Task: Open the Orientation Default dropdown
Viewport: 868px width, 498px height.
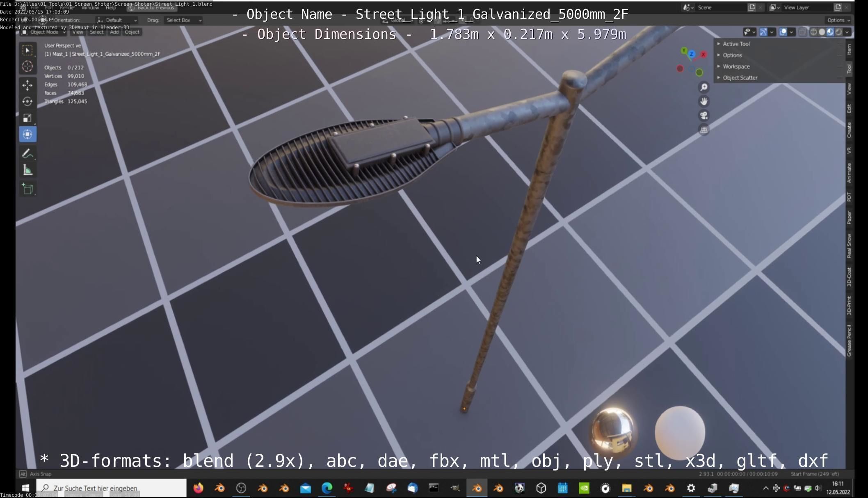Action: click(117, 20)
